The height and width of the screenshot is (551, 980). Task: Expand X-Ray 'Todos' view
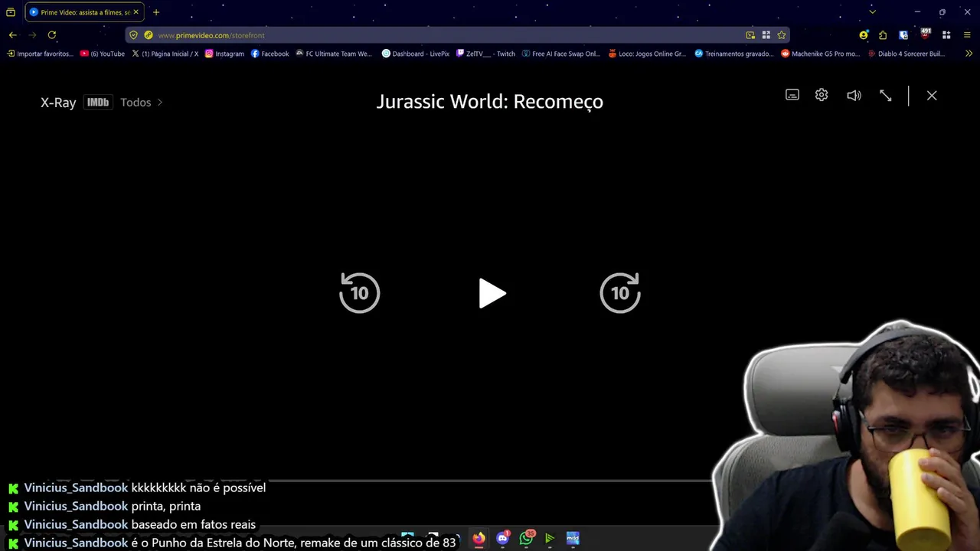tap(142, 103)
